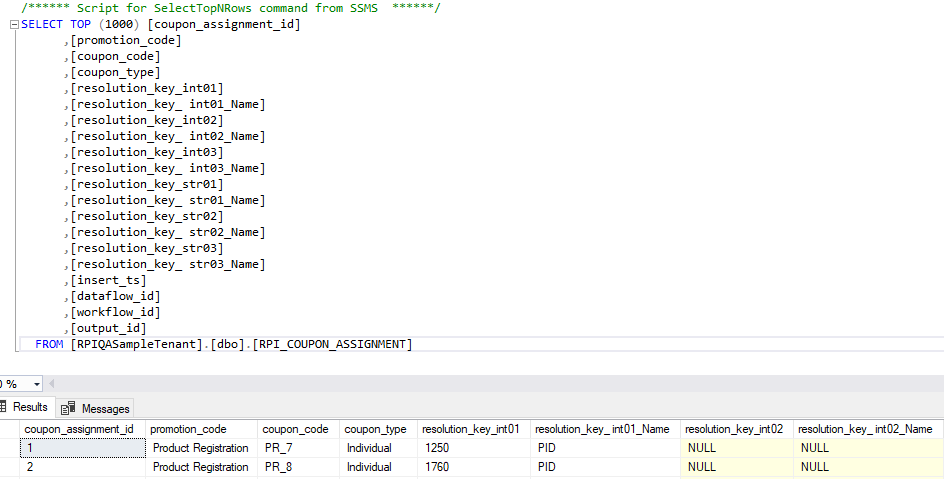The width and height of the screenshot is (944, 479).
Task: Select the coupon_type column header
Action: click(x=375, y=429)
